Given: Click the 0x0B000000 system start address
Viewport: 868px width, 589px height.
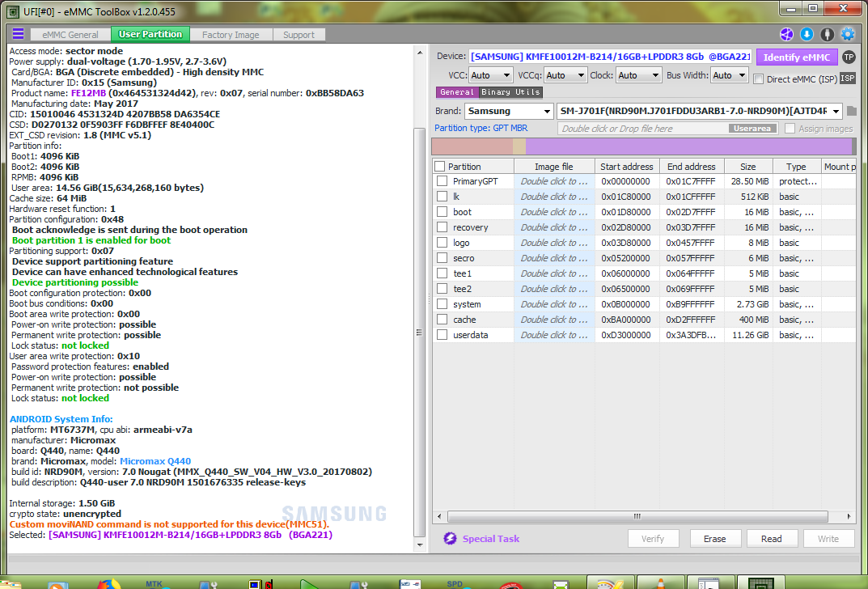Looking at the screenshot, I should [625, 304].
